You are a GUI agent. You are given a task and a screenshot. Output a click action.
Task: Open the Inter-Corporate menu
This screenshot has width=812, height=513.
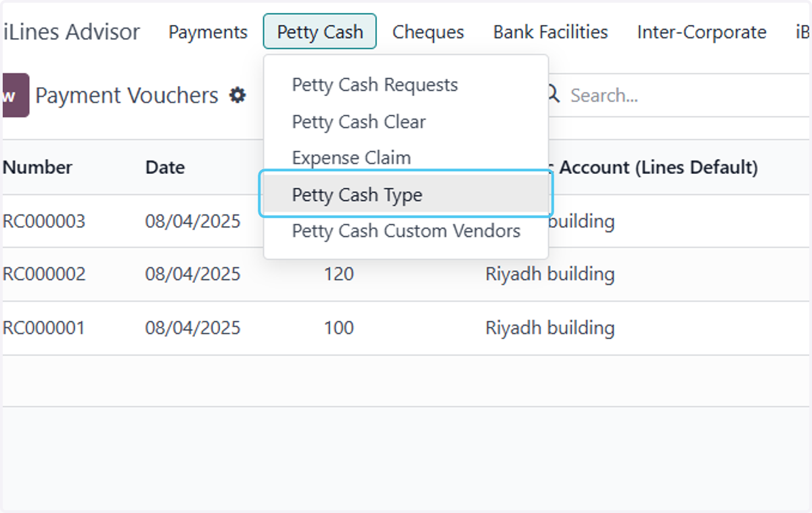click(702, 32)
